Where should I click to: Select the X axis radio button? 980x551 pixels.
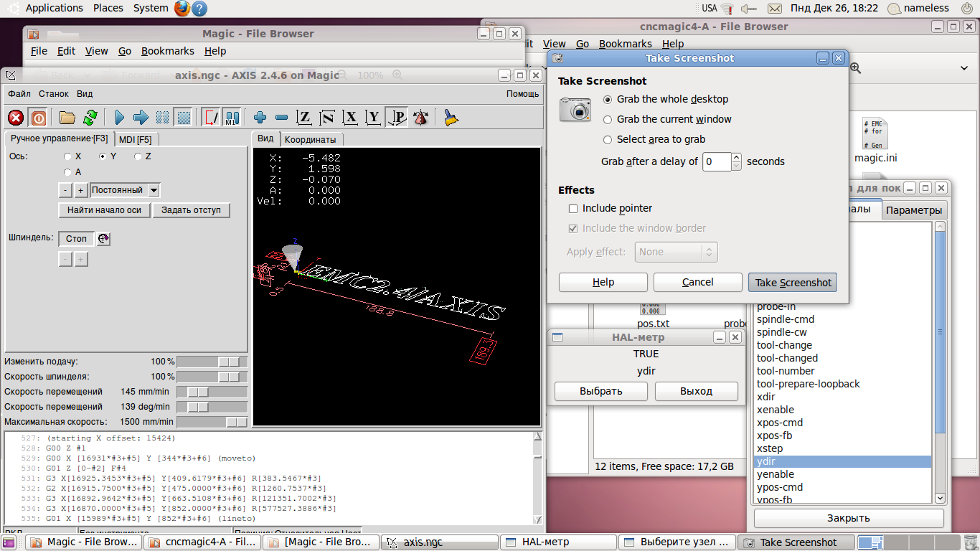pos(67,156)
